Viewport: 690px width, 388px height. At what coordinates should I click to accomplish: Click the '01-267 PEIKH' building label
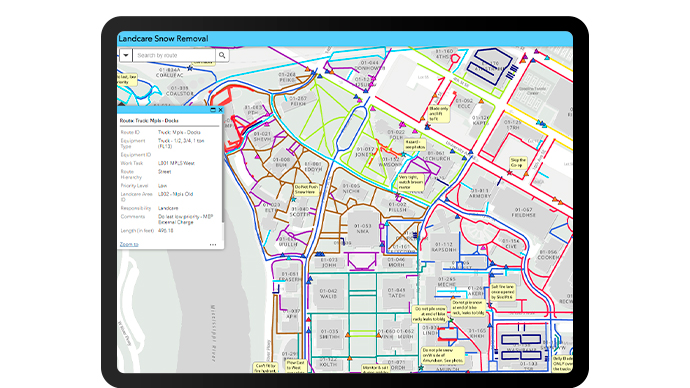298,101
